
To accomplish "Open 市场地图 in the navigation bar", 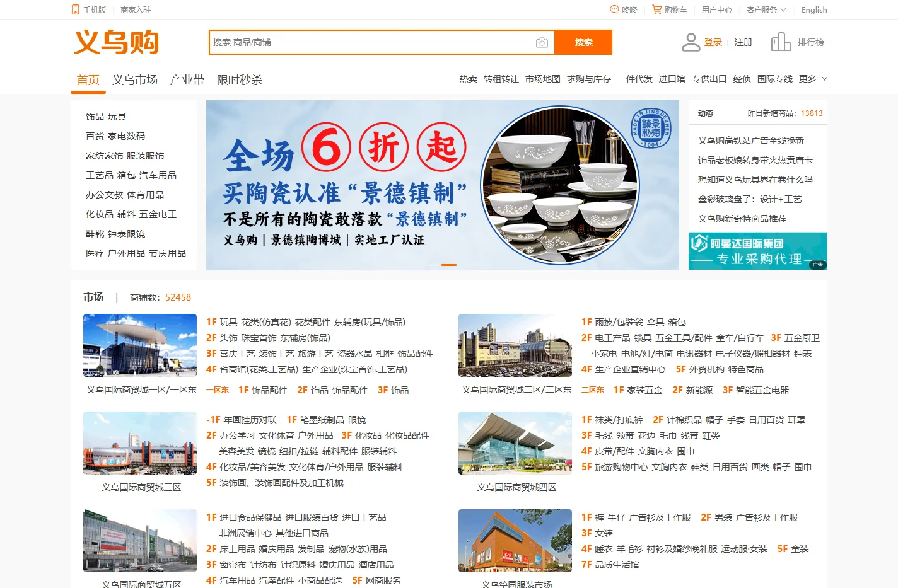I will click(x=543, y=79).
